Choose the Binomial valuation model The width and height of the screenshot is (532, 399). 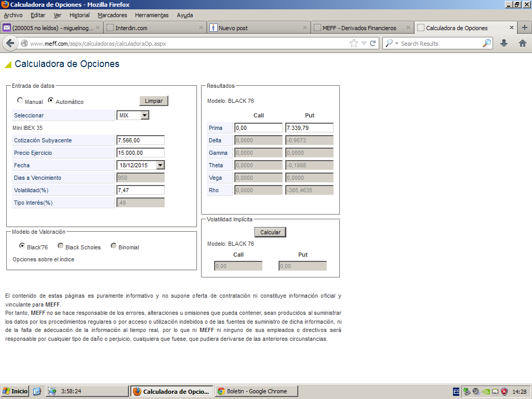pyautogui.click(x=113, y=246)
